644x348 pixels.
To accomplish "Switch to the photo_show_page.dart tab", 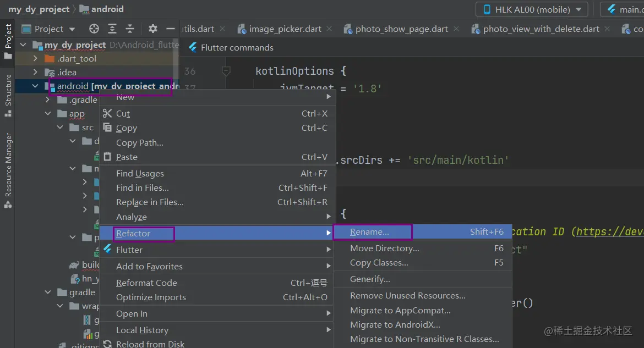I will (401, 29).
